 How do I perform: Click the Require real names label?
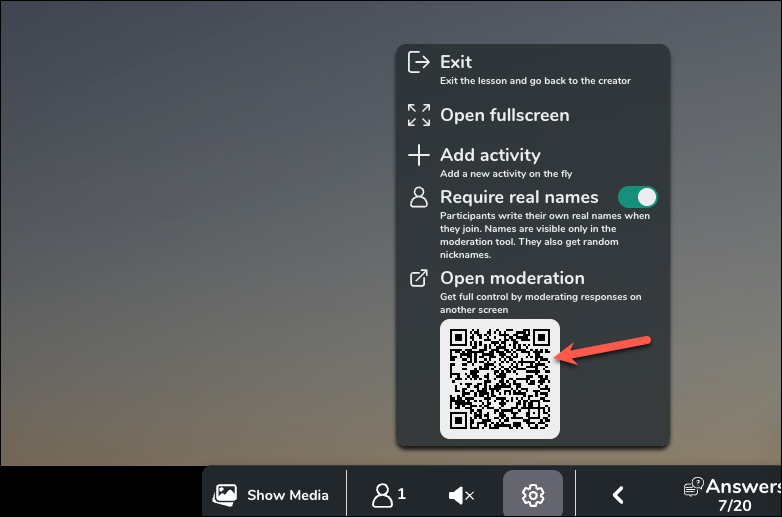tap(519, 197)
